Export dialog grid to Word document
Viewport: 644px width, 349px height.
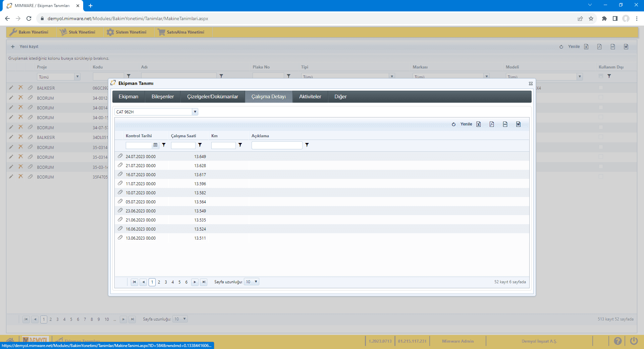coord(518,124)
